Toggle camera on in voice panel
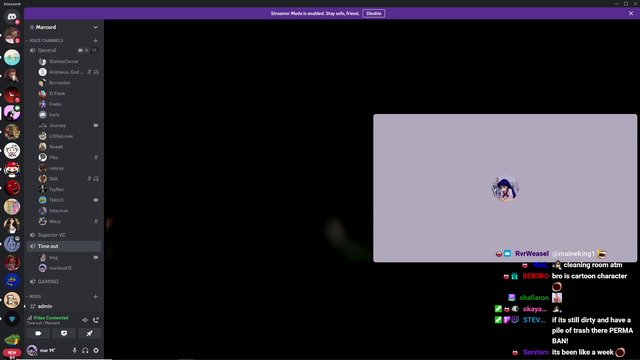 pos(38,333)
